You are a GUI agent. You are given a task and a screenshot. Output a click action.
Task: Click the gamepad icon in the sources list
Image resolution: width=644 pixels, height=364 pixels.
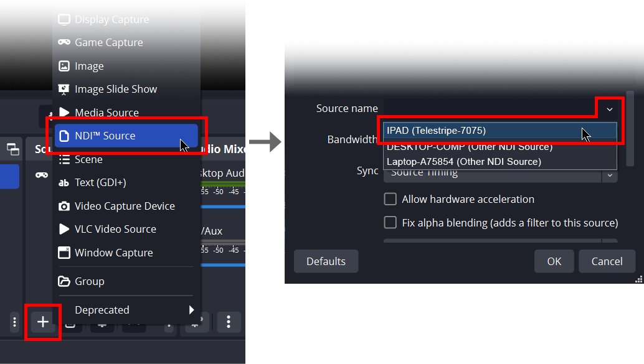click(41, 175)
